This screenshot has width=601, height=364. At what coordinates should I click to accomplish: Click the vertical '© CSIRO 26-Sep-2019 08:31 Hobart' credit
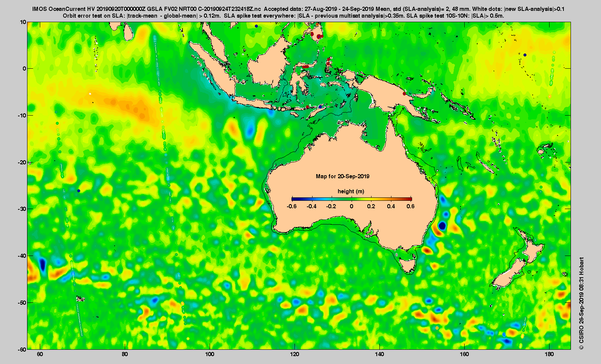[581, 303]
